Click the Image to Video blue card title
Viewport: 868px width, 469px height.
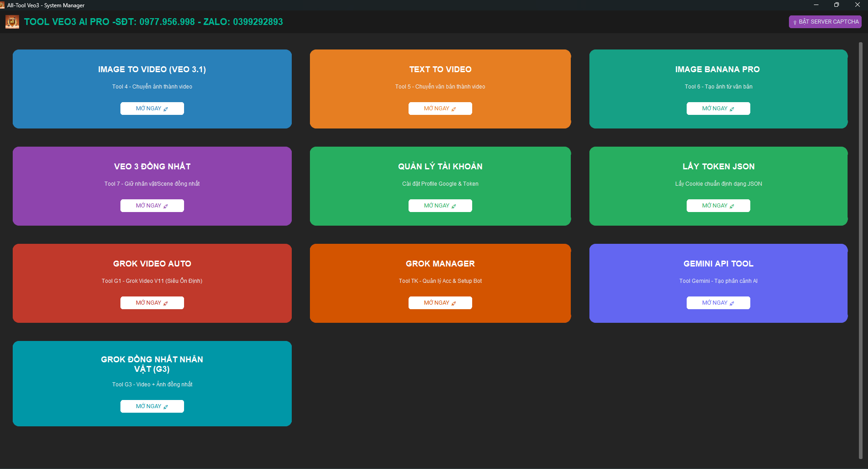point(152,69)
